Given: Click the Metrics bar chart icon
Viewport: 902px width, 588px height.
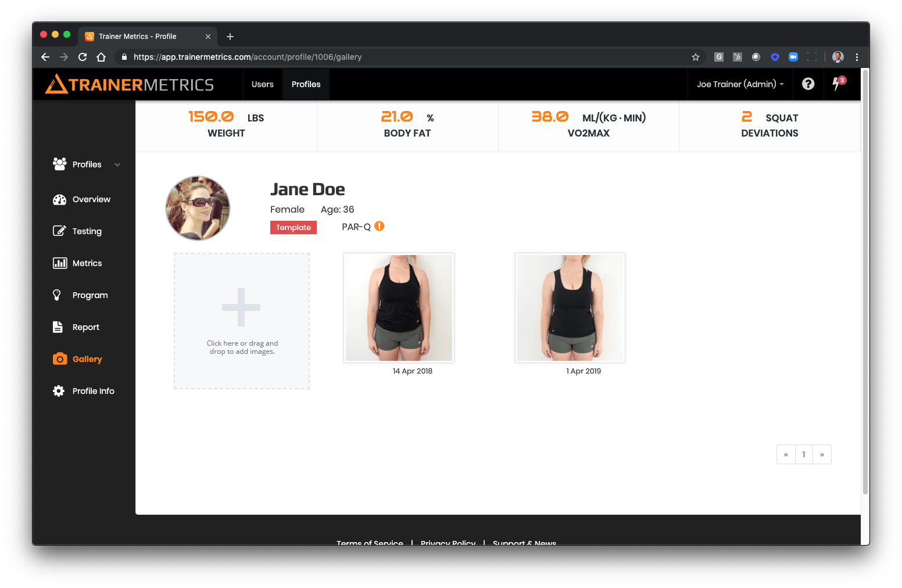Looking at the screenshot, I should [59, 263].
